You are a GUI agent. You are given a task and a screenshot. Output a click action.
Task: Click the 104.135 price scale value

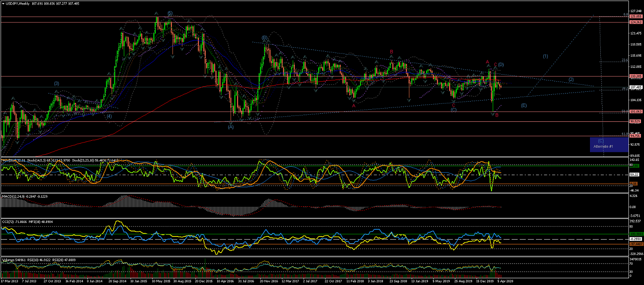[x=635, y=100]
